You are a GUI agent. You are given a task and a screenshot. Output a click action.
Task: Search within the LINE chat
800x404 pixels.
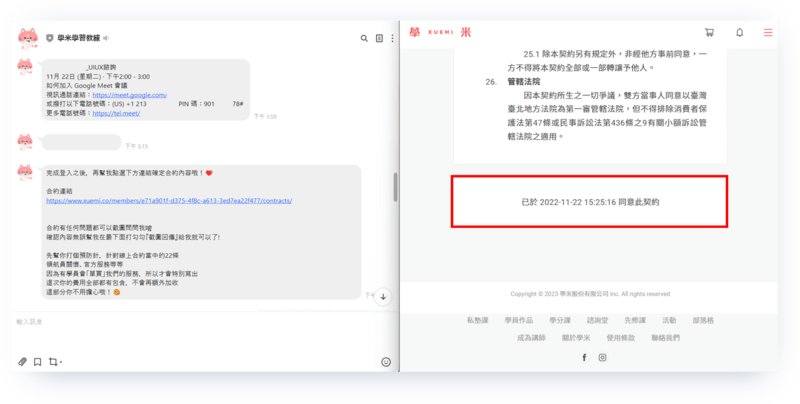362,38
